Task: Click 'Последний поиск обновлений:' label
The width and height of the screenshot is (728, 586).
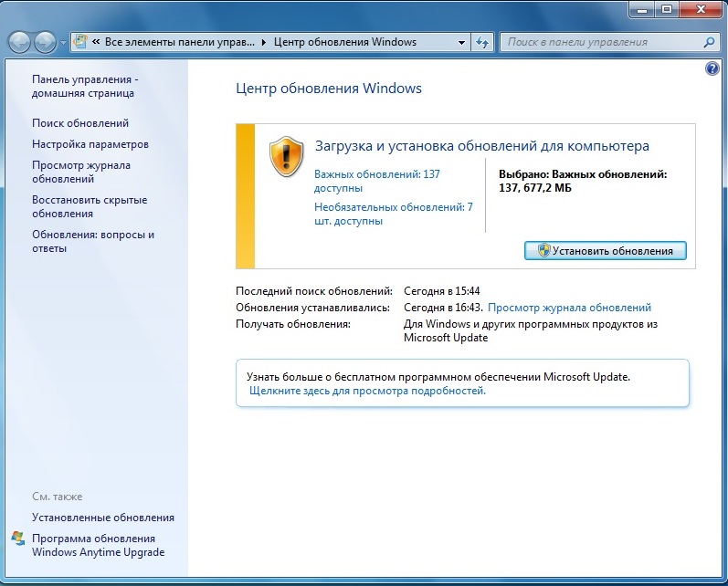Action: tap(314, 291)
